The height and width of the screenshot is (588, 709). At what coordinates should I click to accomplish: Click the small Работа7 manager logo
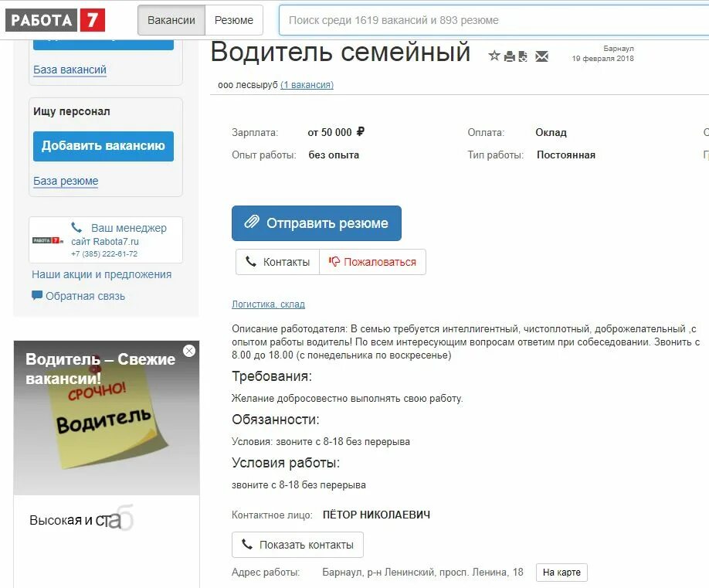pyautogui.click(x=47, y=240)
